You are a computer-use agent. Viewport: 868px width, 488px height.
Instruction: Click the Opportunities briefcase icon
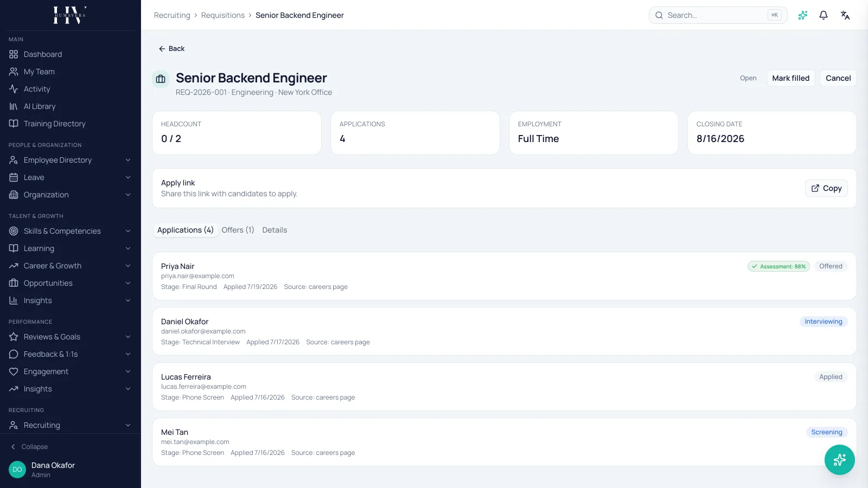[14, 283]
